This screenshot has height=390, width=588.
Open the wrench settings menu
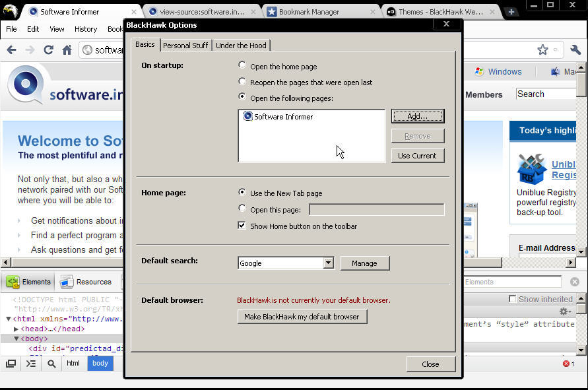[x=575, y=49]
